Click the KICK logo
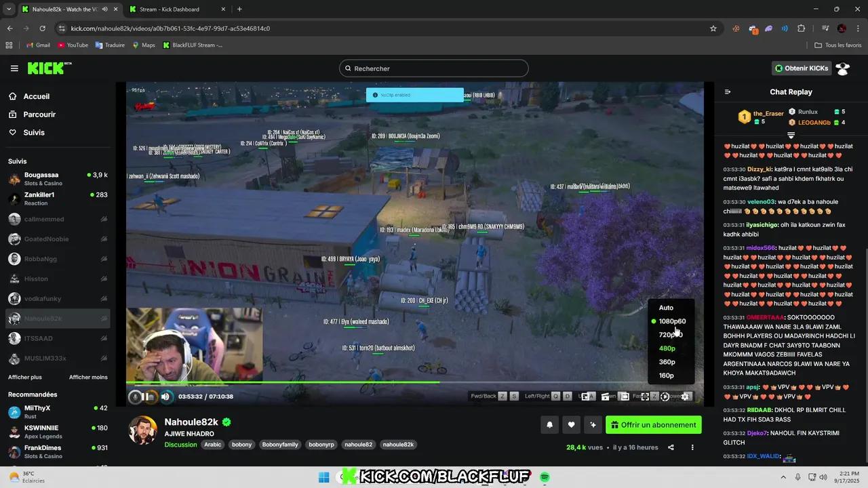 (49, 68)
